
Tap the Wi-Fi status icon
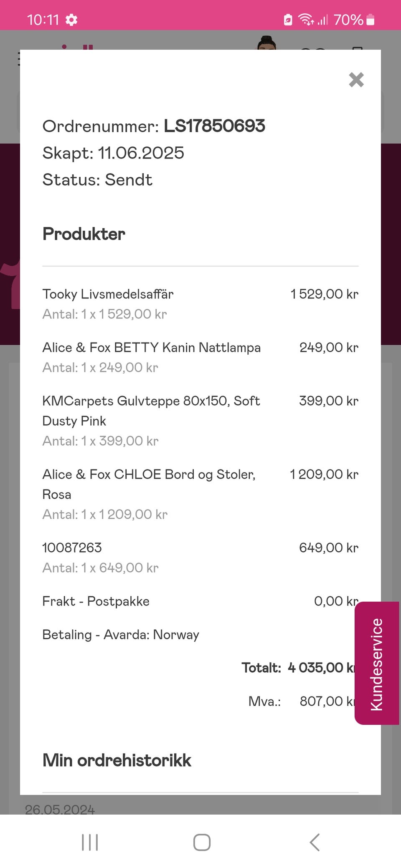tap(306, 20)
